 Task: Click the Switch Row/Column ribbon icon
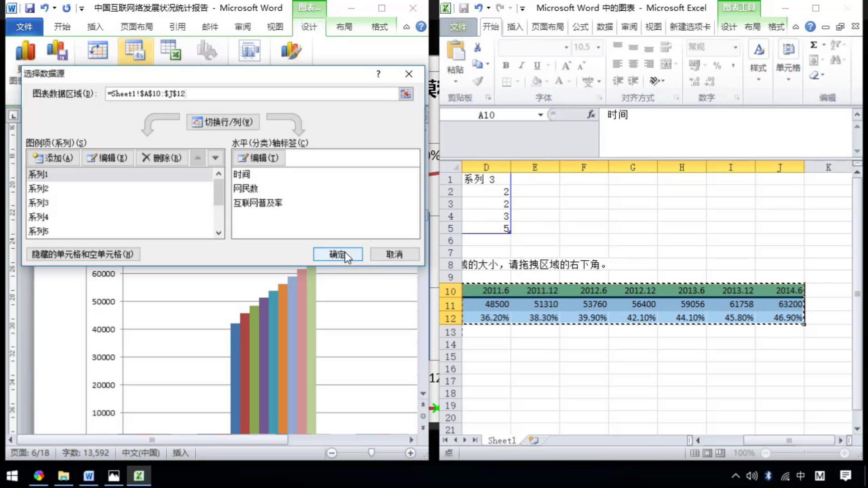pos(98,51)
